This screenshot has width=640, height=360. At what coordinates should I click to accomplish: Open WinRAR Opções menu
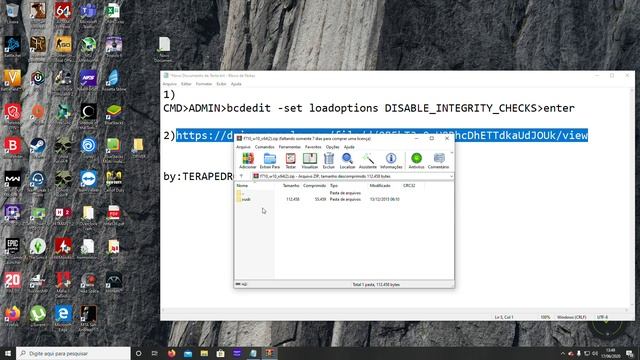(332, 147)
